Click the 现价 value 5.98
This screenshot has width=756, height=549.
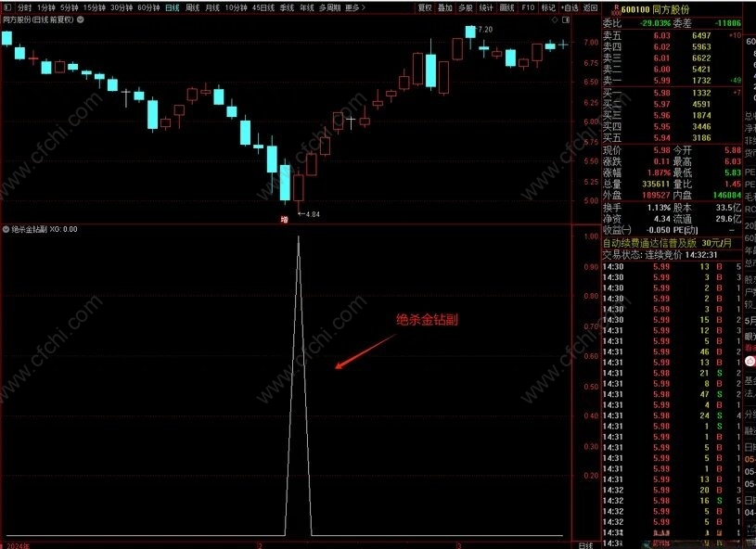coord(662,150)
